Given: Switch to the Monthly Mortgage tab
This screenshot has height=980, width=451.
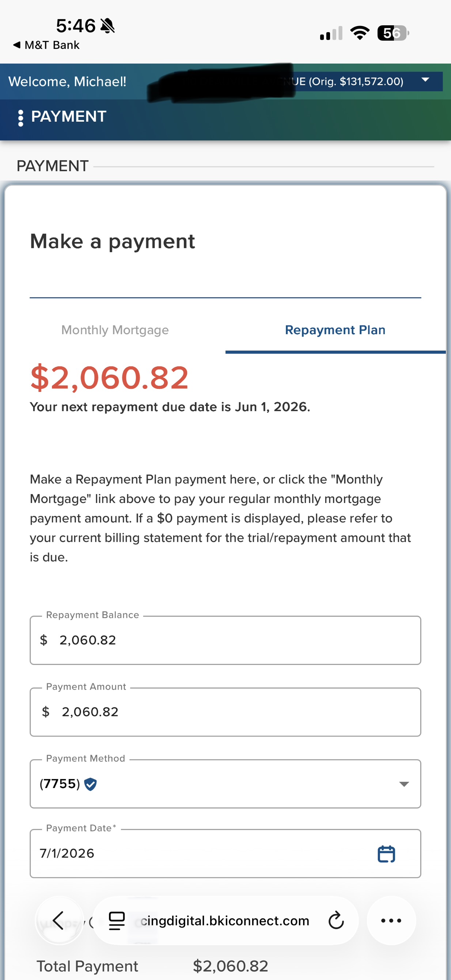Looking at the screenshot, I should click(115, 330).
